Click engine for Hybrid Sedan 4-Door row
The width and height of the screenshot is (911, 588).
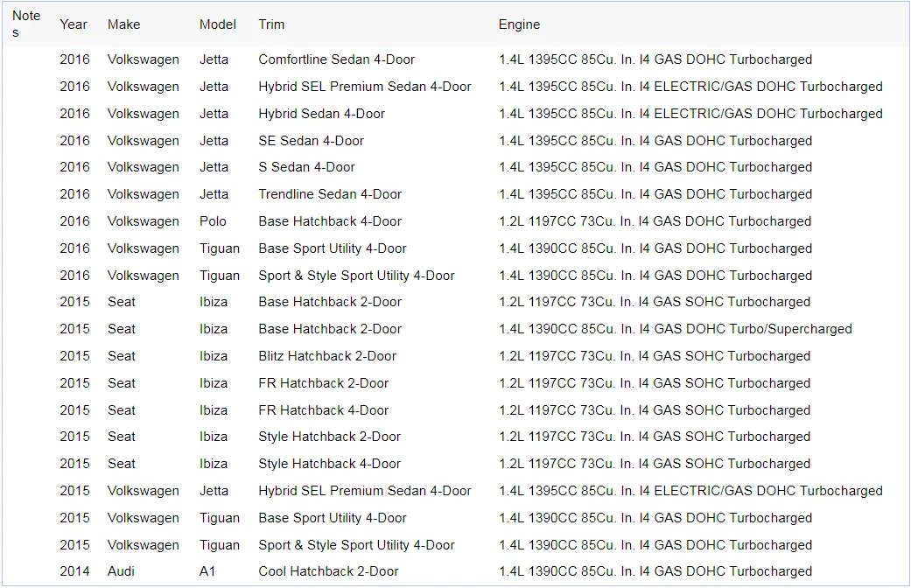click(690, 113)
